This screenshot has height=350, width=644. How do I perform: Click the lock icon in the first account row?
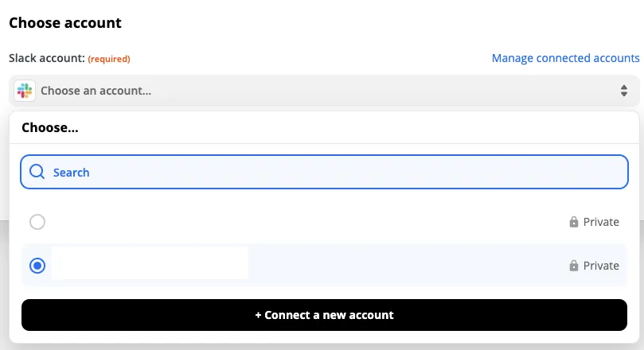[573, 223]
